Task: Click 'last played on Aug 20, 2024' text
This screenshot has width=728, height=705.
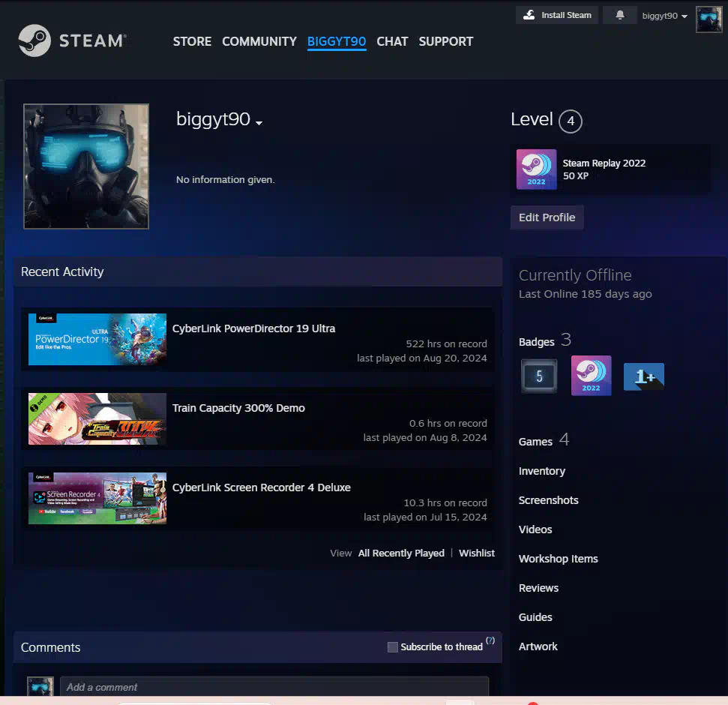Action: click(x=422, y=358)
